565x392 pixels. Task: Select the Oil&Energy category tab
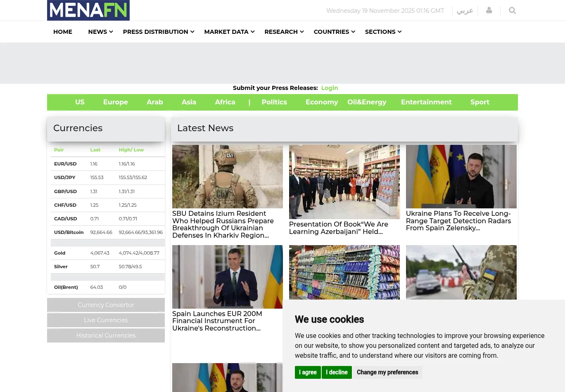point(367,102)
